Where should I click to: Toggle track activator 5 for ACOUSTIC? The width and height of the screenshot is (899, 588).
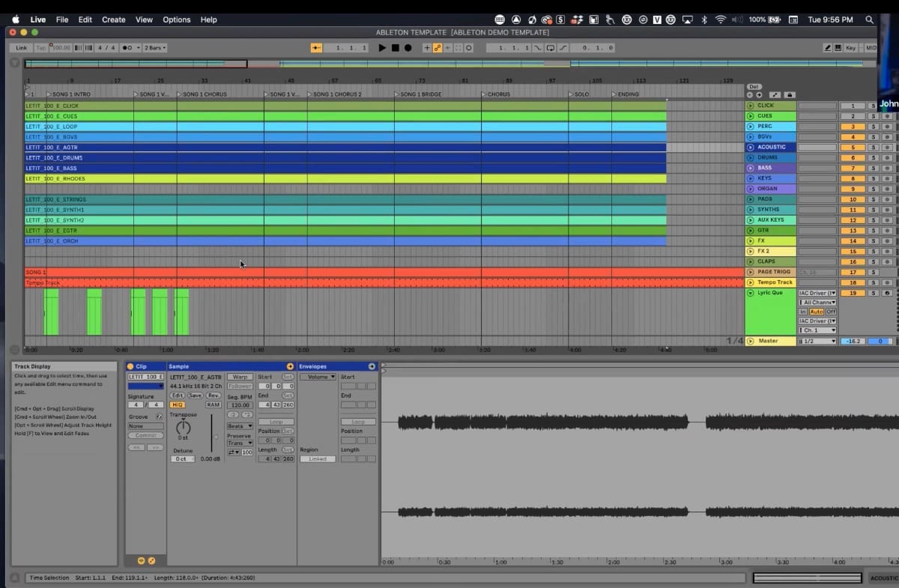852,148
